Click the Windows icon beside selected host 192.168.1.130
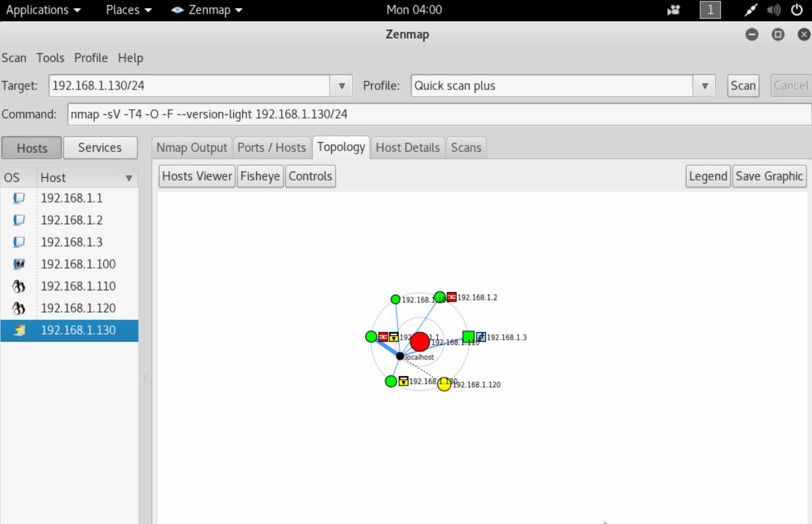The height and width of the screenshot is (524, 812). 18,330
